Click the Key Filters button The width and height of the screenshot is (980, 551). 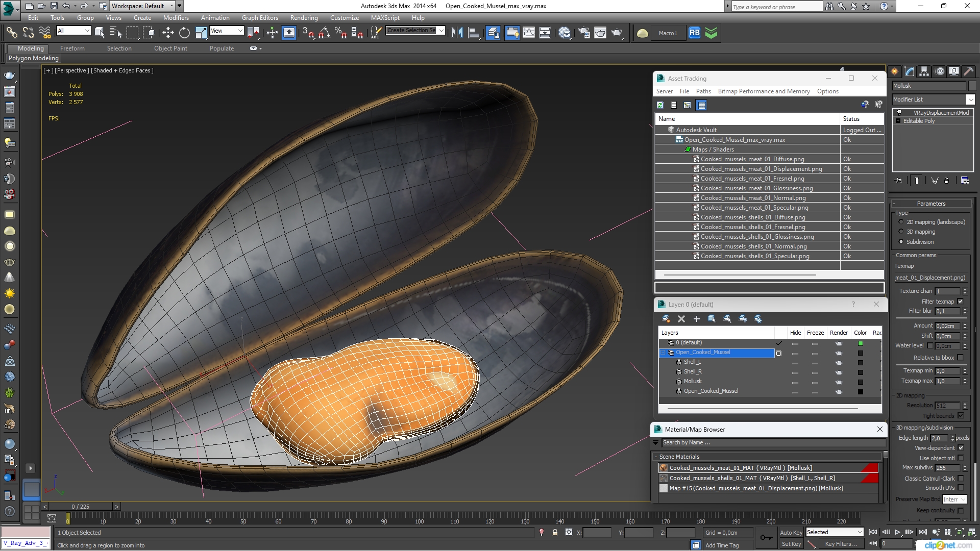841,544
